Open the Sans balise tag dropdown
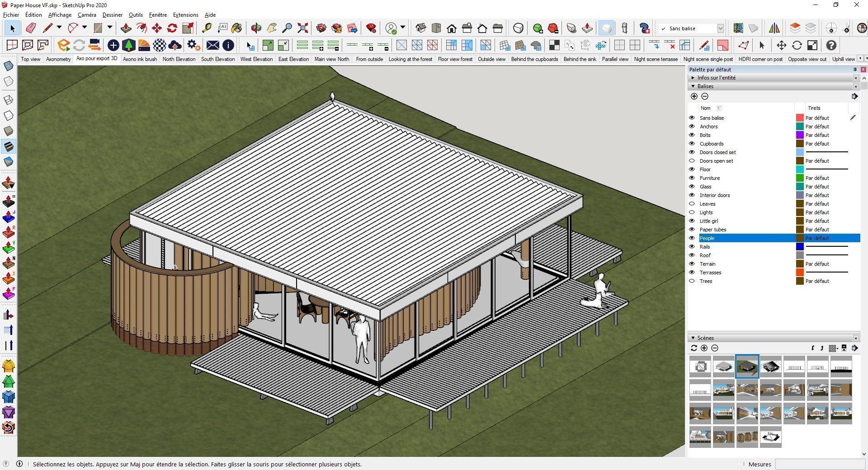This screenshot has height=470, width=868. pos(720,28)
